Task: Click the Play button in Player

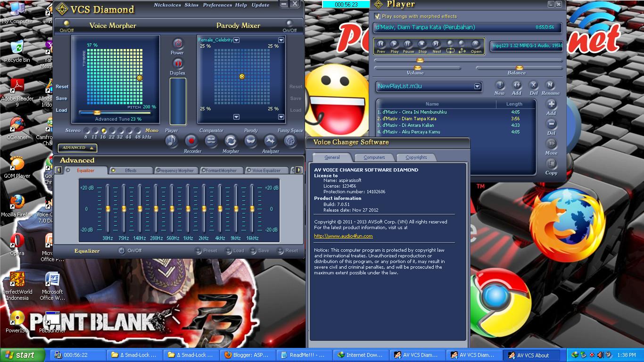Action: pos(394,44)
